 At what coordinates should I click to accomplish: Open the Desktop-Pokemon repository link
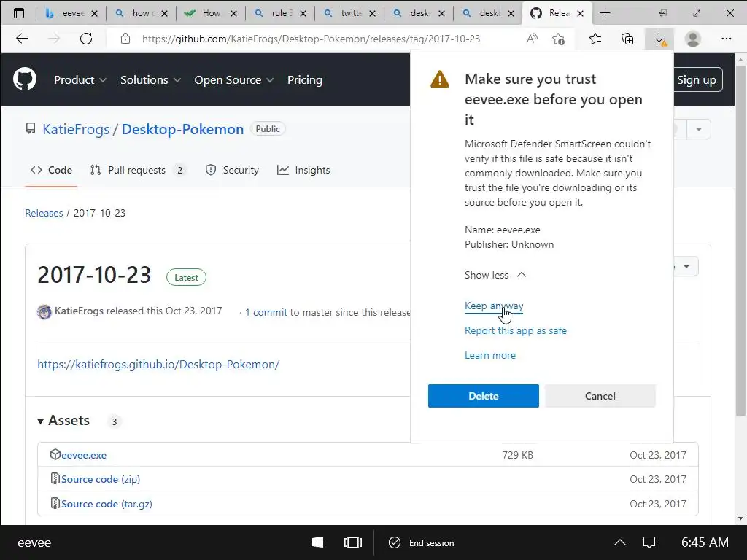click(x=182, y=129)
